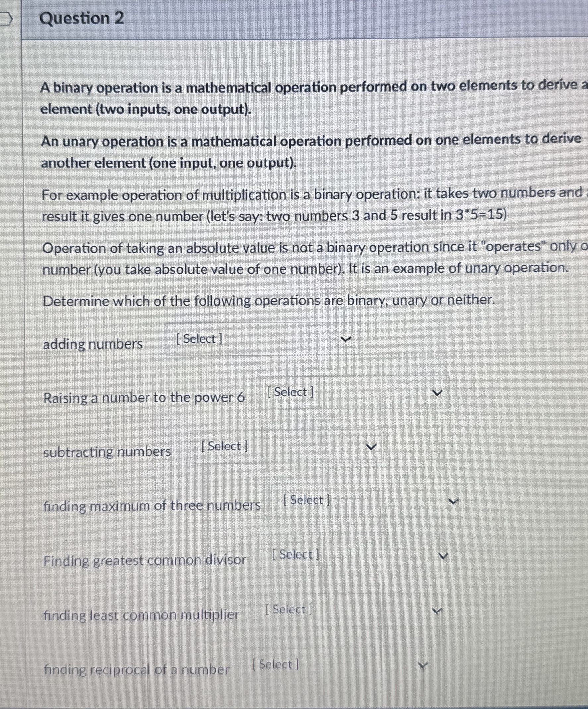Click the Raising a number to the power 6 label
Screen dimensions: 588x709
coord(144,397)
